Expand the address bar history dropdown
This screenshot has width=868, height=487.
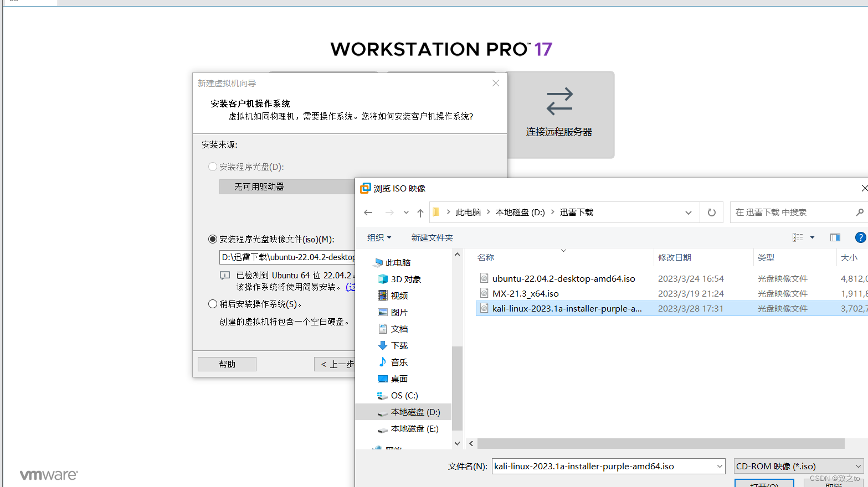tap(689, 213)
